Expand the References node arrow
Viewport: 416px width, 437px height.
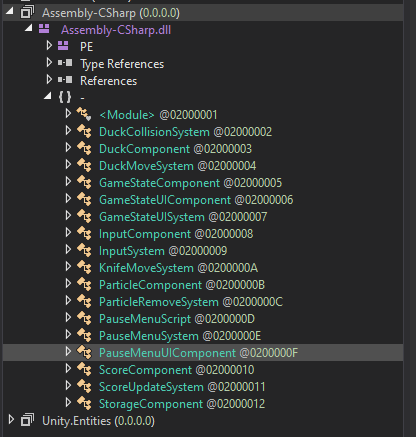click(49, 79)
